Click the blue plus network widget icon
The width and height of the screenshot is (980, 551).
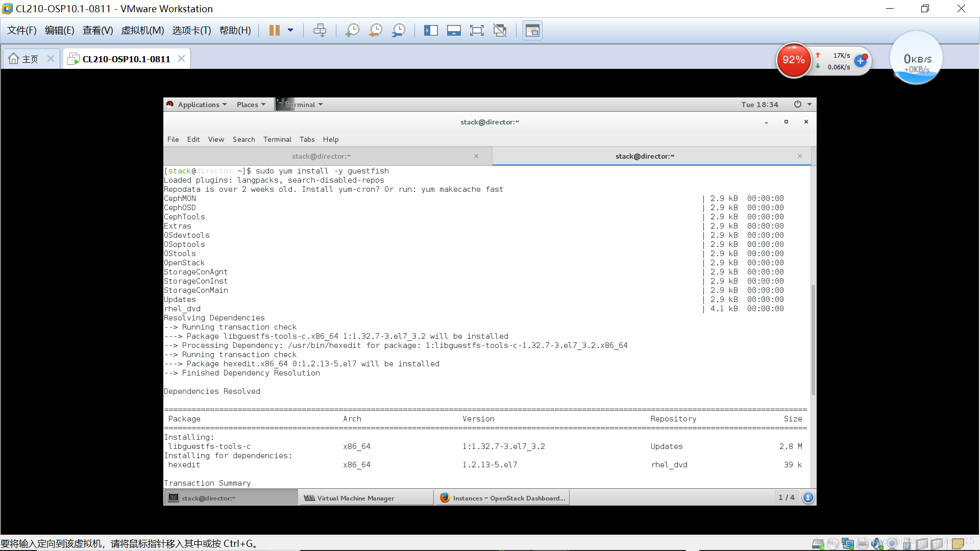[x=861, y=61]
